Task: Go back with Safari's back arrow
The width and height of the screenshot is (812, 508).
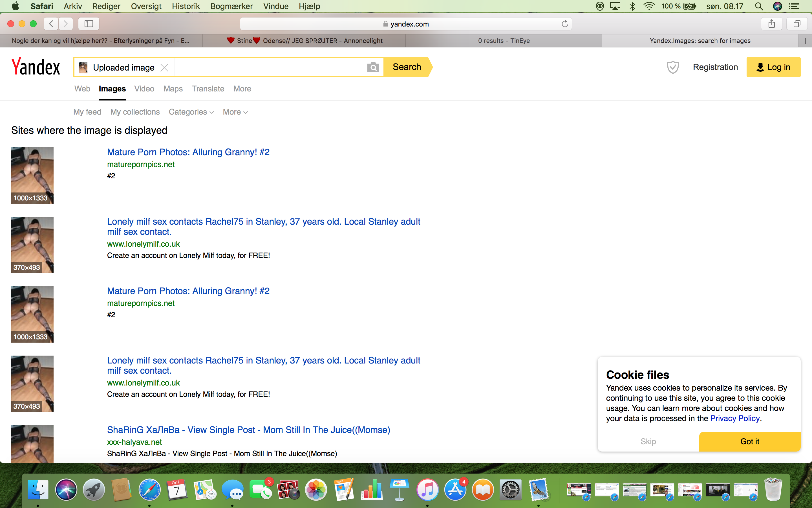Action: (x=51, y=23)
